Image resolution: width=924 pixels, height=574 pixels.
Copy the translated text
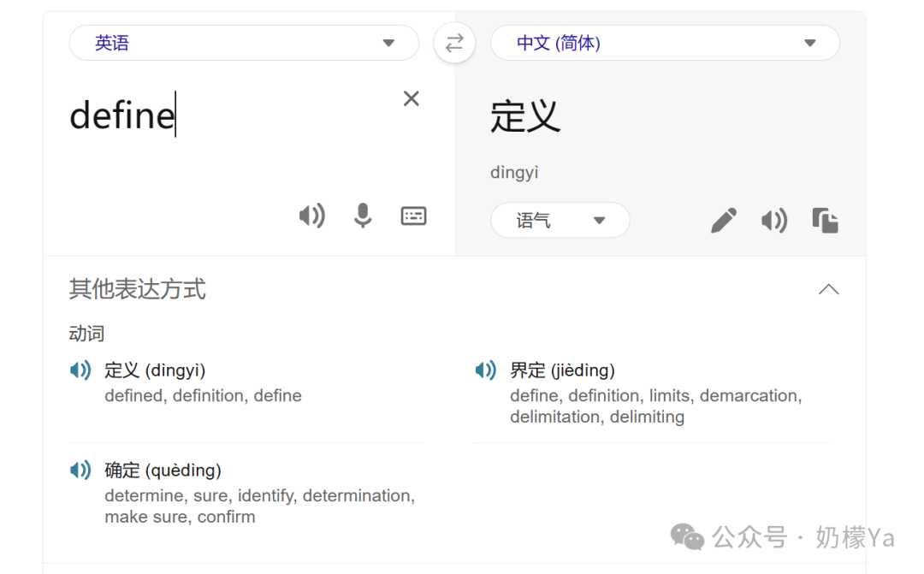coord(825,220)
